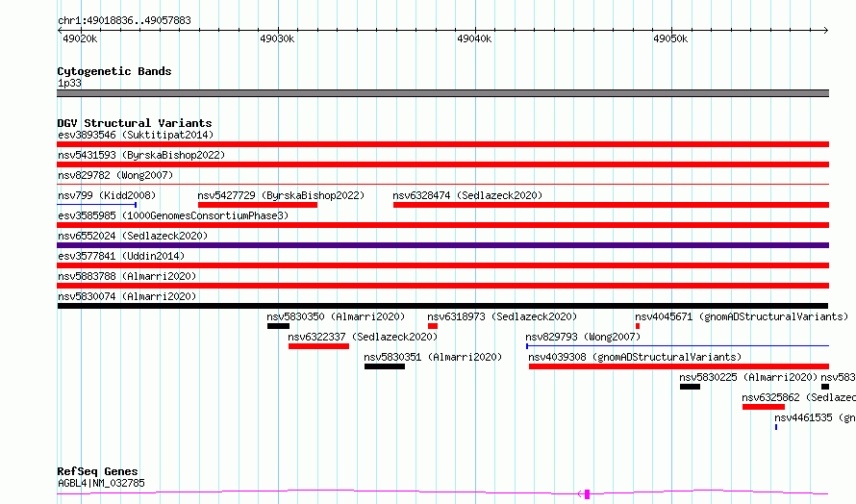Screen dimensions: 856x504
Task: Click the chr1:49018836..49057883 coordinates text
Action: pos(124,20)
